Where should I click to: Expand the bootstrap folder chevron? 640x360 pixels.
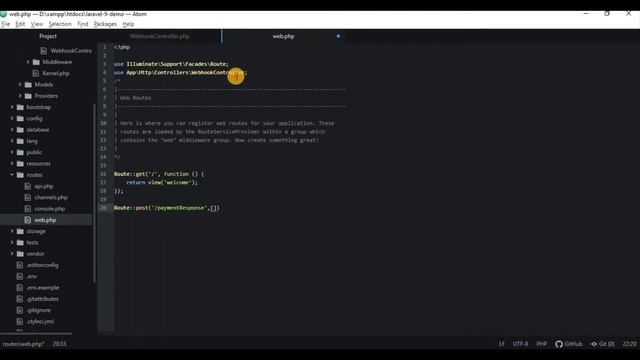[x=12, y=107]
